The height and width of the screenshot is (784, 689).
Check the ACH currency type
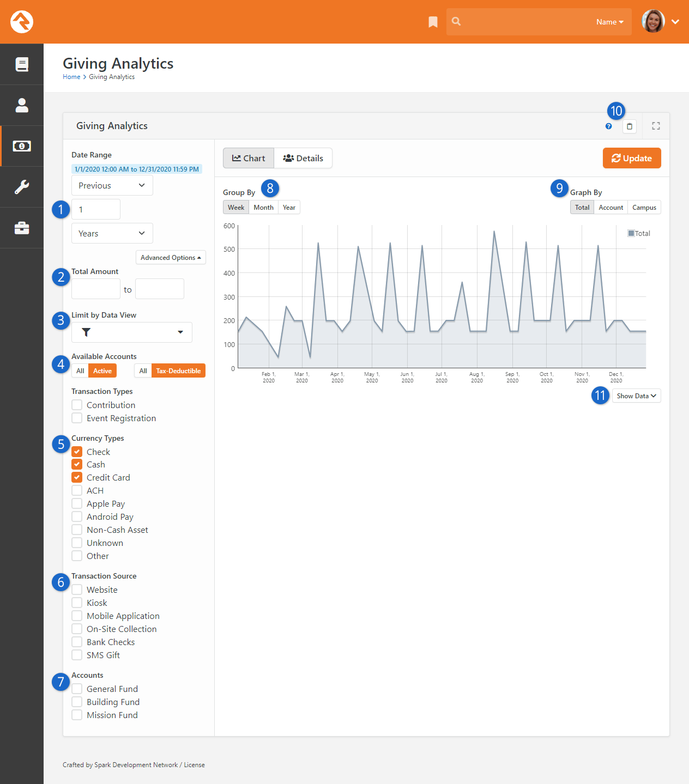point(77,490)
